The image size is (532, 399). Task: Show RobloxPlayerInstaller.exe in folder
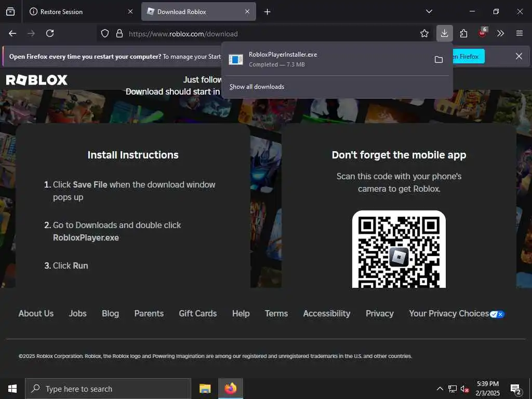click(x=438, y=60)
